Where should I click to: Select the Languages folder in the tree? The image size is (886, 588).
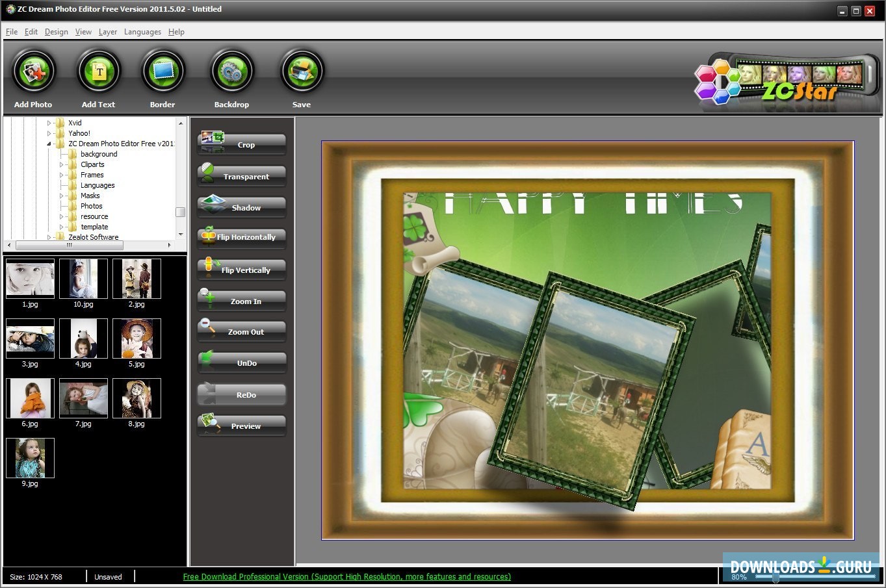pos(98,185)
